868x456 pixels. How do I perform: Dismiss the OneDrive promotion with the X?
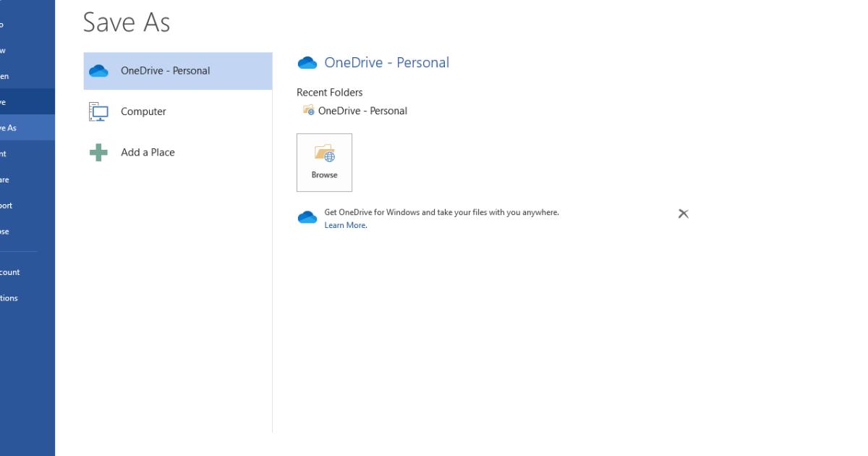click(x=683, y=213)
